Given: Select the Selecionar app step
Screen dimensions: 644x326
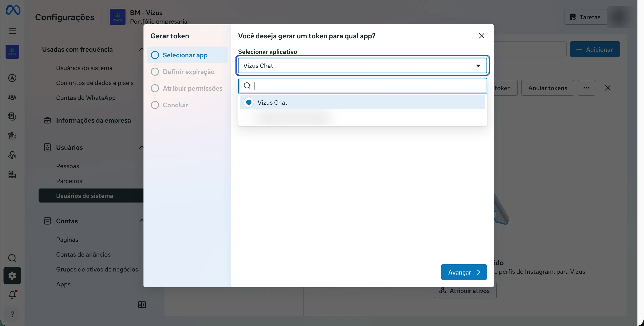Looking at the screenshot, I should click(x=187, y=55).
